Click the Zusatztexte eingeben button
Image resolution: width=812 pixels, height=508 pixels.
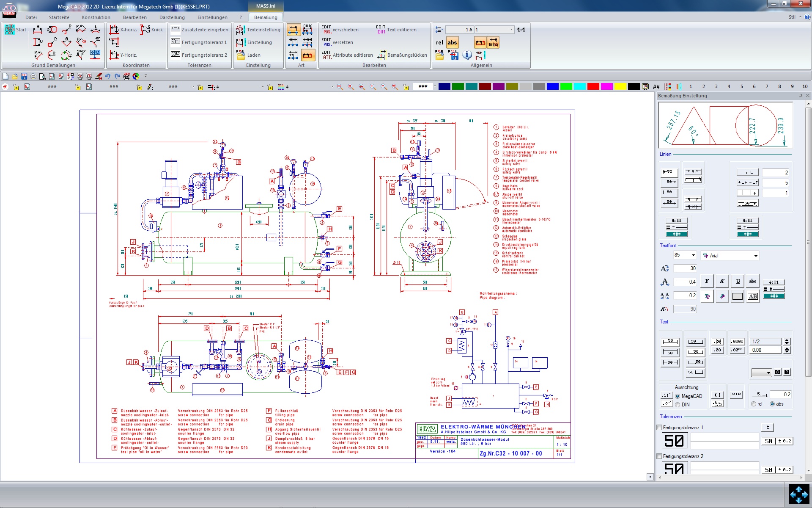tap(200, 30)
